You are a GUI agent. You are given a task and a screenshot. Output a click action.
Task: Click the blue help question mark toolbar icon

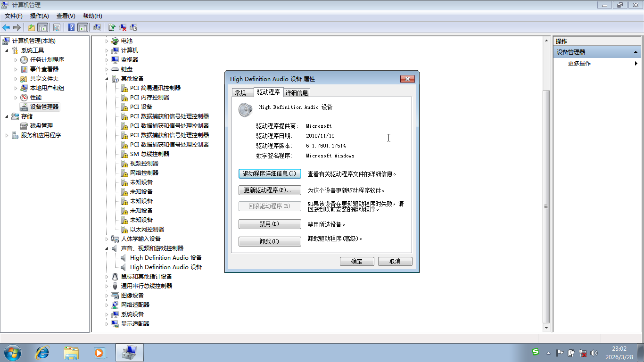tap(71, 27)
